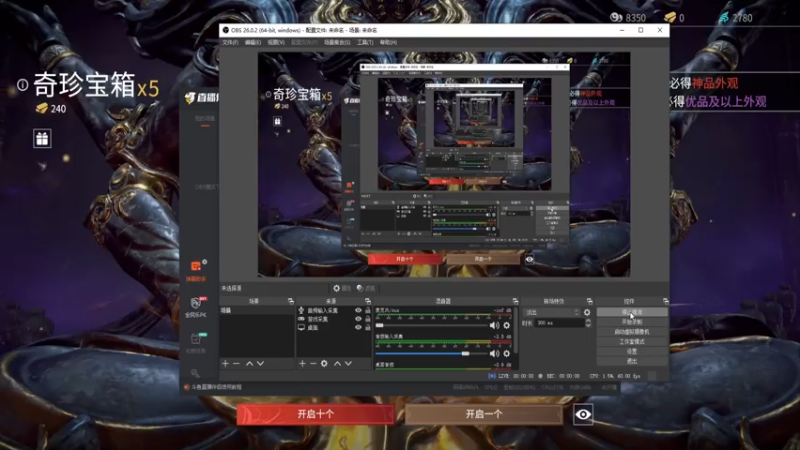Screen dimensions: 800x450
Task: Open the transition type dropdown
Action: [553, 312]
